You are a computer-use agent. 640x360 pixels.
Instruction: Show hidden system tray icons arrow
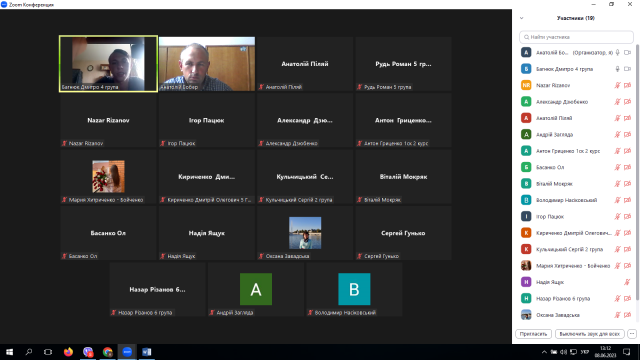click(x=544, y=352)
